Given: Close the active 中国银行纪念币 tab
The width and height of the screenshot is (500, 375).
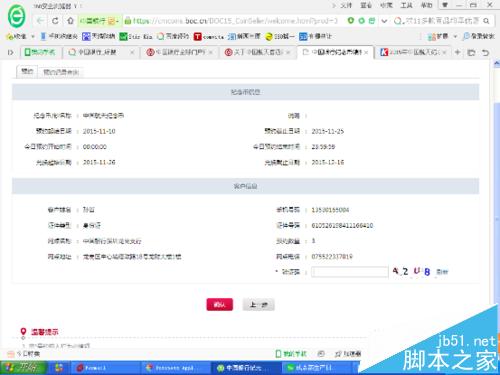Looking at the screenshot, I should click(x=366, y=52).
